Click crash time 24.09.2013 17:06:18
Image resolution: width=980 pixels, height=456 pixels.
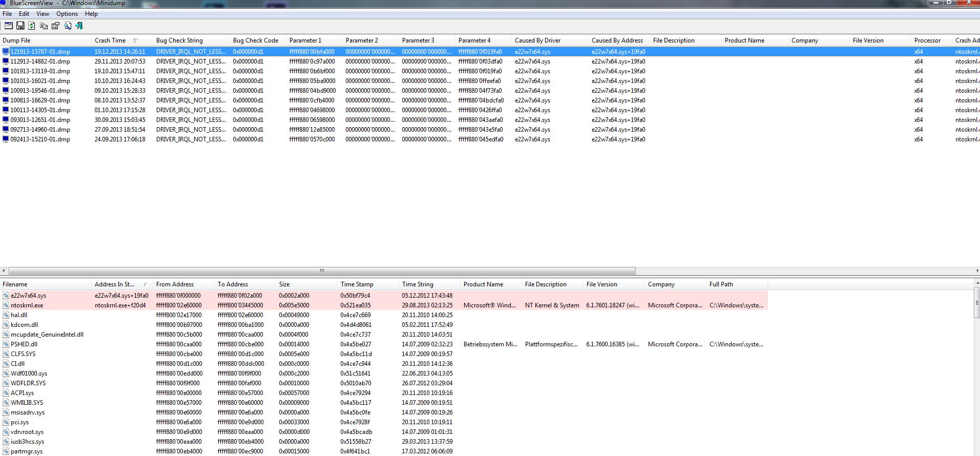[x=120, y=139]
